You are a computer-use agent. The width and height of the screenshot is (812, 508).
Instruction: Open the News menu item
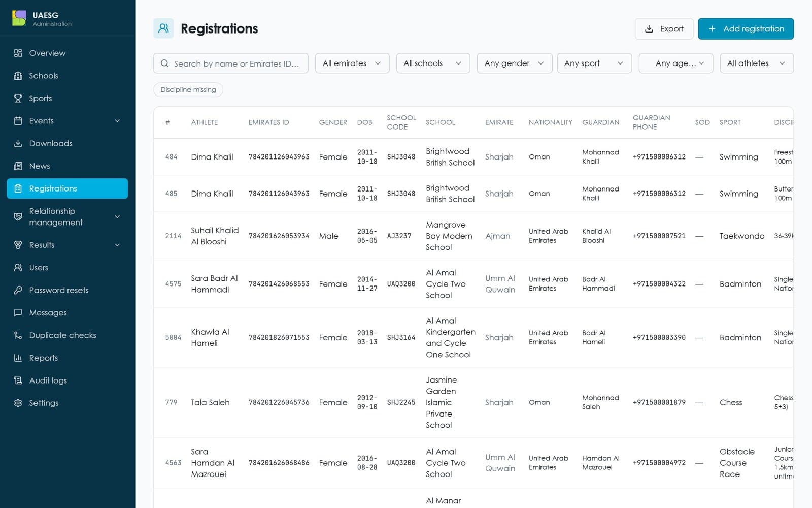(67, 166)
